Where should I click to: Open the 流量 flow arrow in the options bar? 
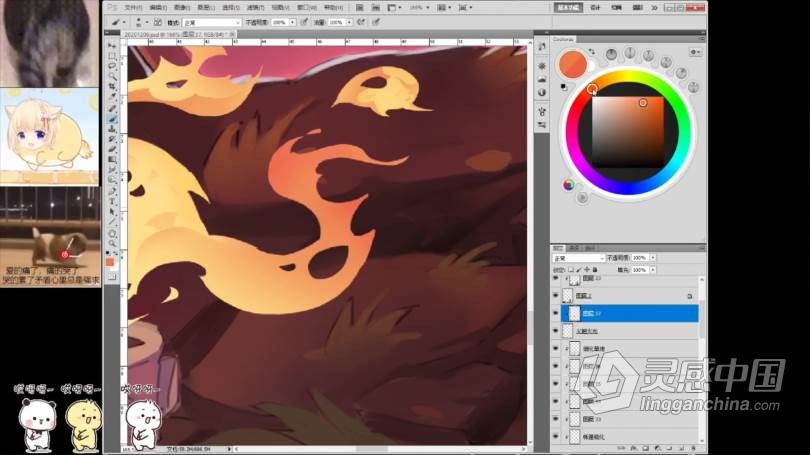click(x=349, y=23)
